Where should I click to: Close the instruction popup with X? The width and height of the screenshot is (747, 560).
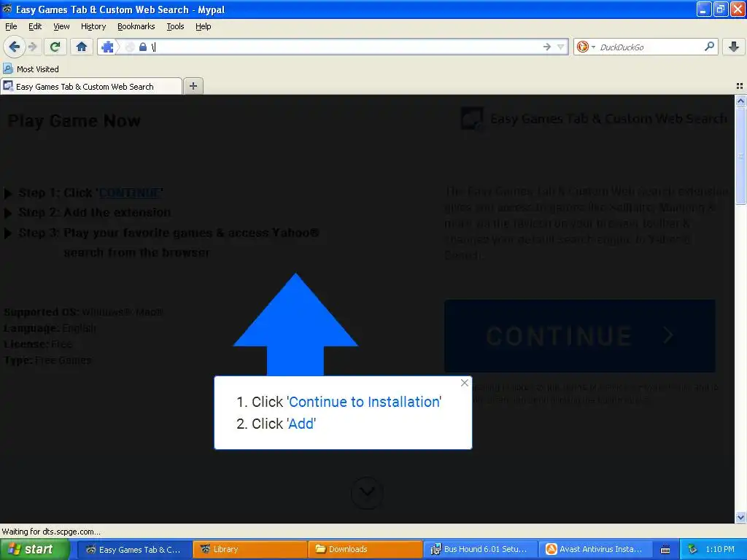coord(465,383)
